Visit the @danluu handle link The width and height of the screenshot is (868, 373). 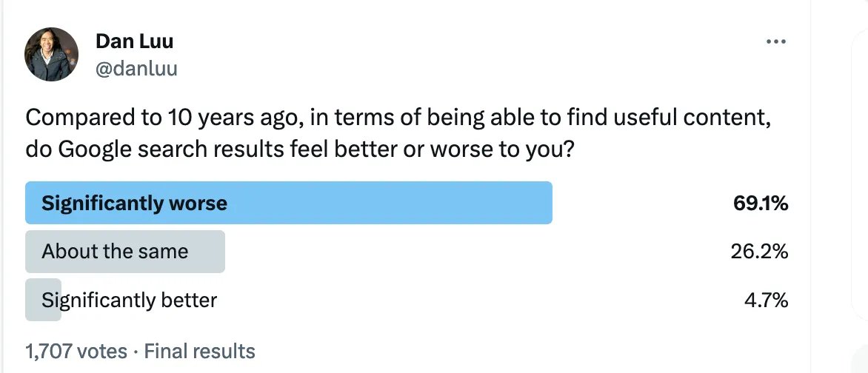point(136,69)
